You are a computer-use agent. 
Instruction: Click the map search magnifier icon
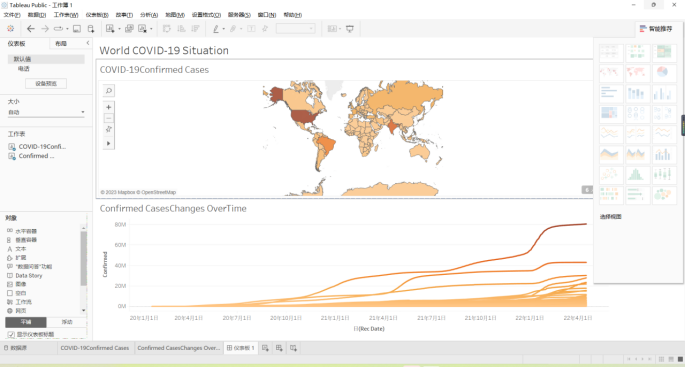[109, 91]
